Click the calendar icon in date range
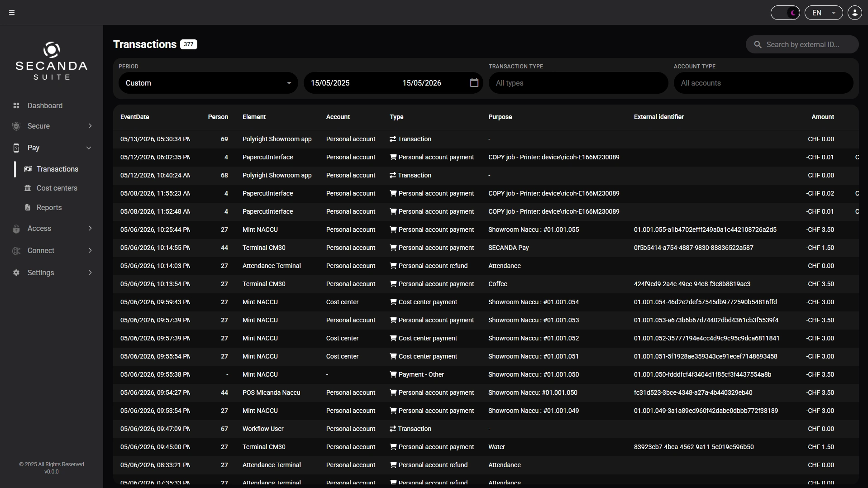Screen dimensions: 868x488 pos(474,83)
